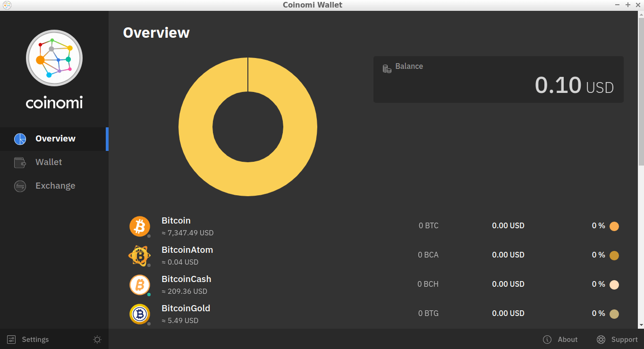The width and height of the screenshot is (644, 349).
Task: Click the About info icon
Action: 547,340
